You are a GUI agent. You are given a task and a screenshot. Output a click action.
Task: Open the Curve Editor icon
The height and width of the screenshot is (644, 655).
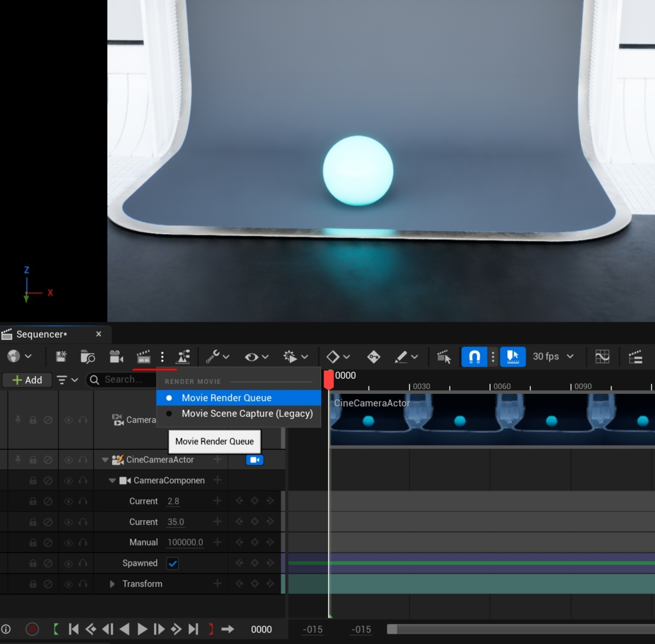point(602,356)
